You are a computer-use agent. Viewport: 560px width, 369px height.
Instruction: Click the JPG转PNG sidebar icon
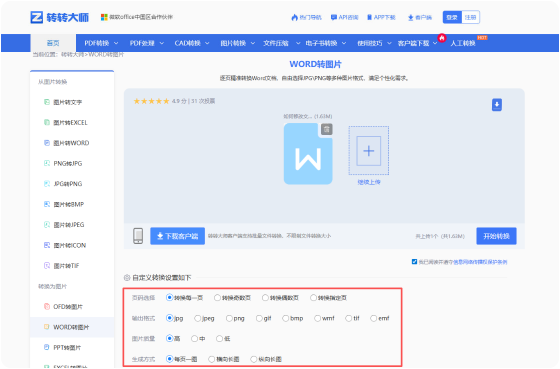coord(47,184)
